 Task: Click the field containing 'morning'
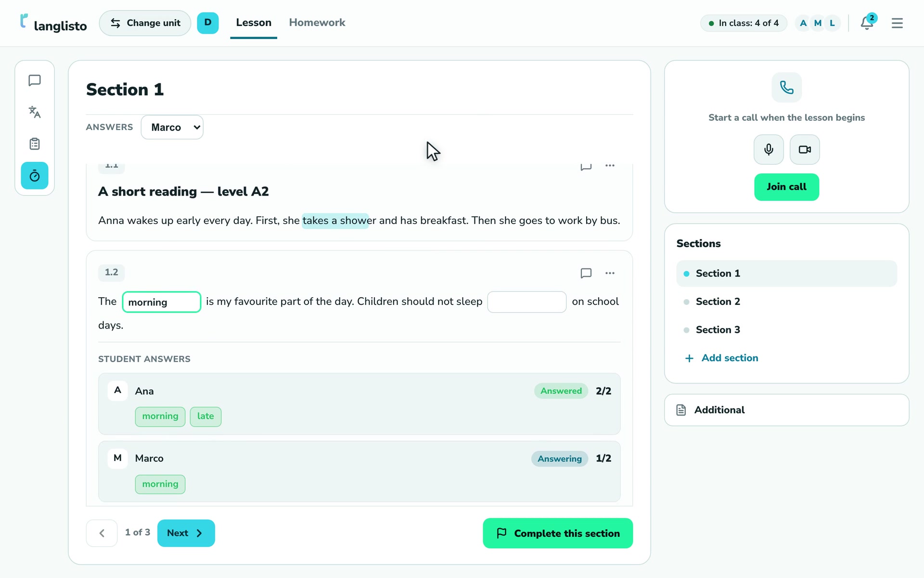[161, 302]
